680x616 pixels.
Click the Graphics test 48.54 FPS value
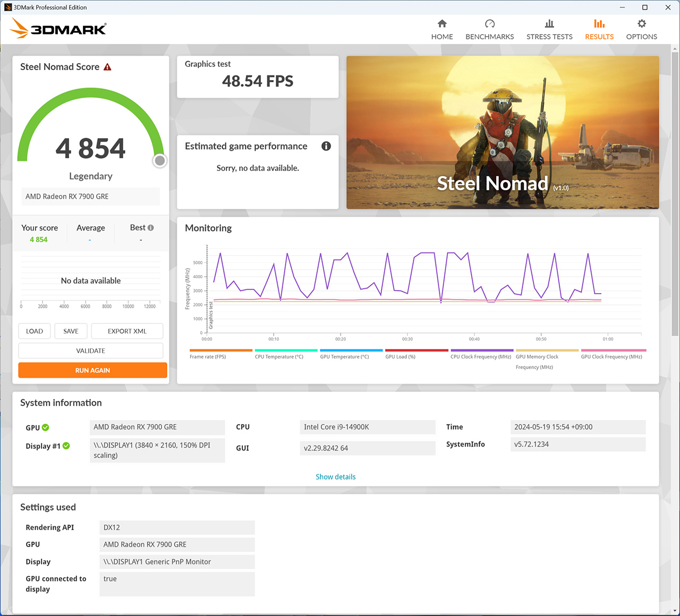click(x=258, y=81)
